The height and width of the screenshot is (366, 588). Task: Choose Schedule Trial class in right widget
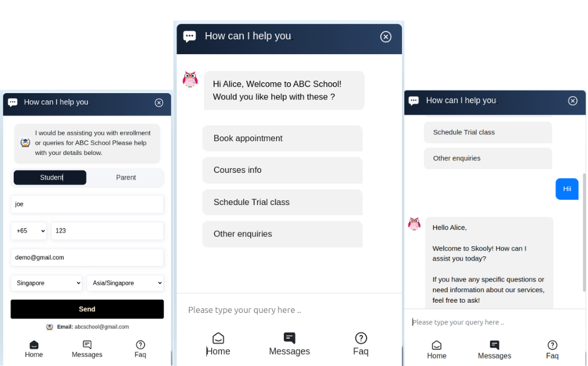(488, 132)
